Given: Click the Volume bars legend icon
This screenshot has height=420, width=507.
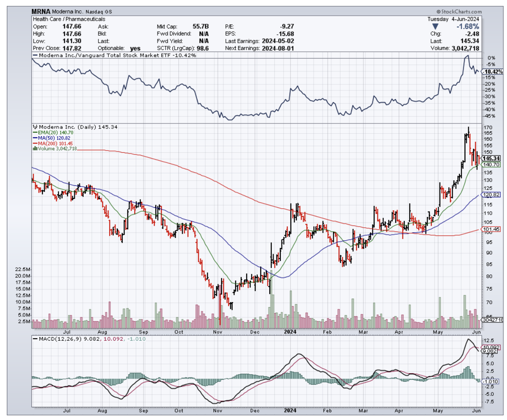Looking at the screenshot, I should tap(34, 148).
